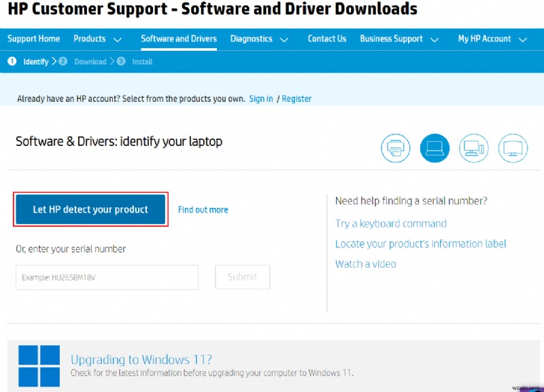Expand the Products dropdown menu
This screenshot has width=544, height=392.
click(x=97, y=39)
